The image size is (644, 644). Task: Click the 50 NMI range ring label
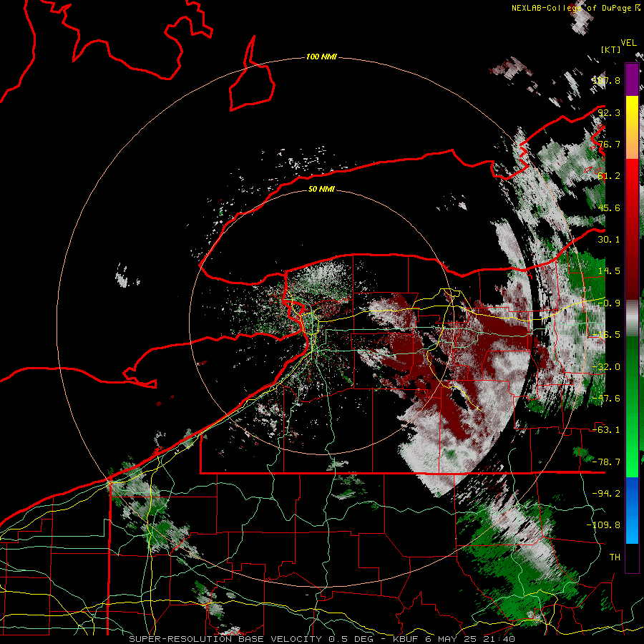(x=321, y=189)
